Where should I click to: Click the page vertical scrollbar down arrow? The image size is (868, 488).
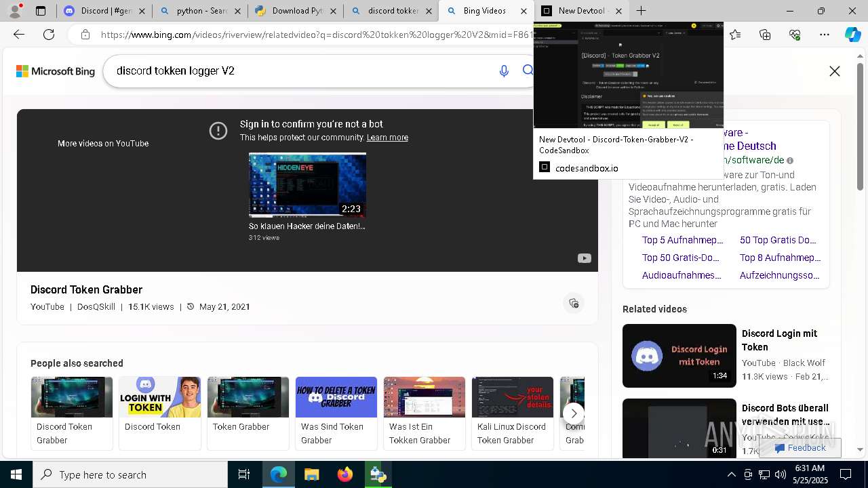pyautogui.click(x=860, y=449)
